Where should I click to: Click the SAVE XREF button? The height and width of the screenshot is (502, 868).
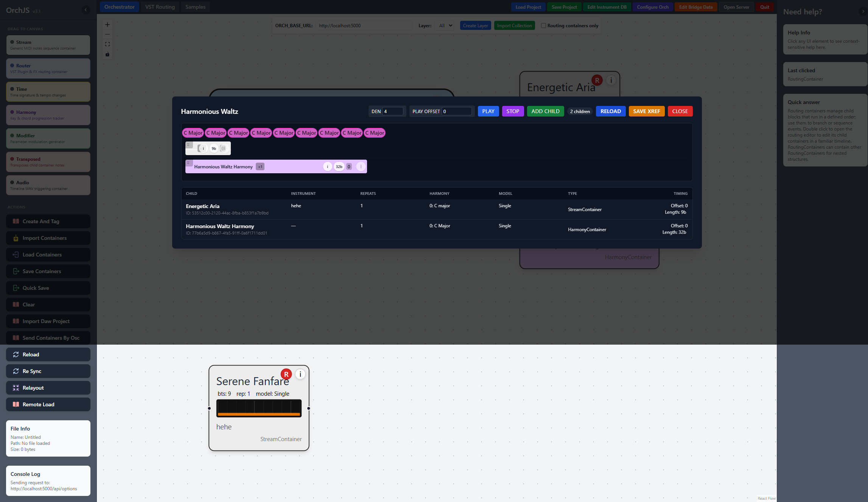tap(647, 111)
